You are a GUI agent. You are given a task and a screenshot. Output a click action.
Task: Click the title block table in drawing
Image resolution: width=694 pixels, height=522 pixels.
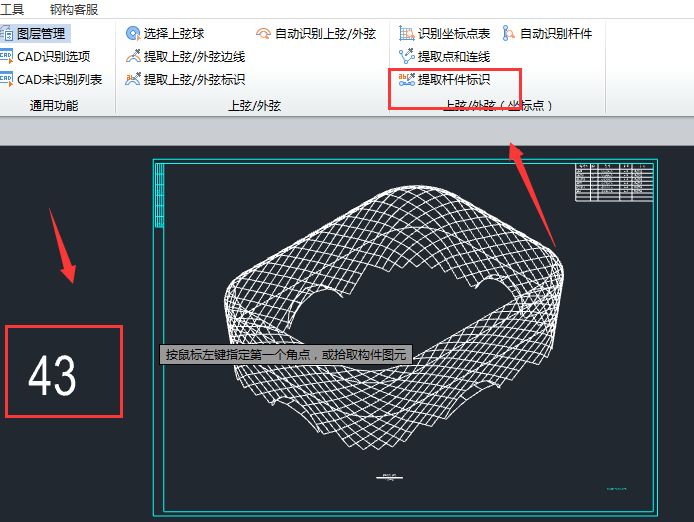pos(614,182)
